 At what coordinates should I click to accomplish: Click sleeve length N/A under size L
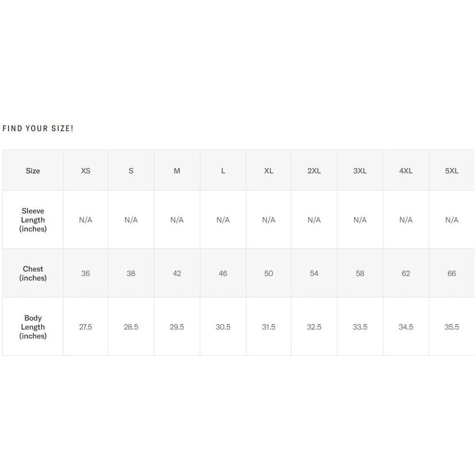pyautogui.click(x=223, y=220)
